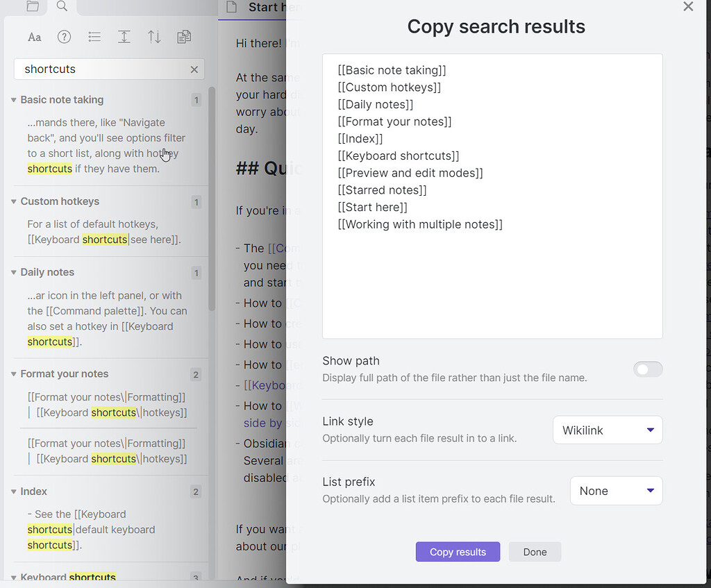Screen dimensions: 711x588
Task: Click the copy search results icon
Action: coord(184,37)
